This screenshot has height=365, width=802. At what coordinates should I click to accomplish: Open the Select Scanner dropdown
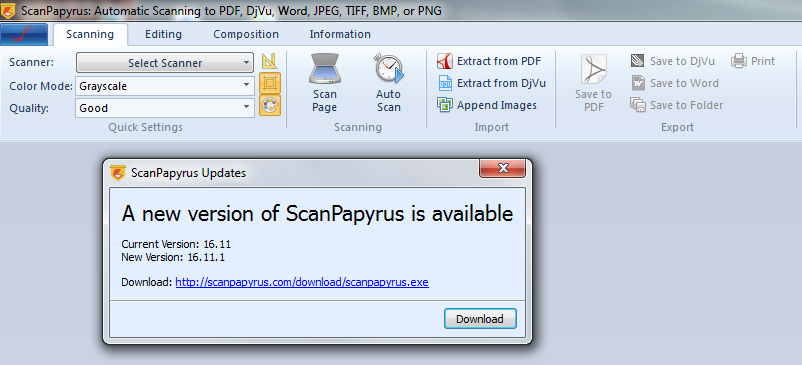tap(165, 63)
